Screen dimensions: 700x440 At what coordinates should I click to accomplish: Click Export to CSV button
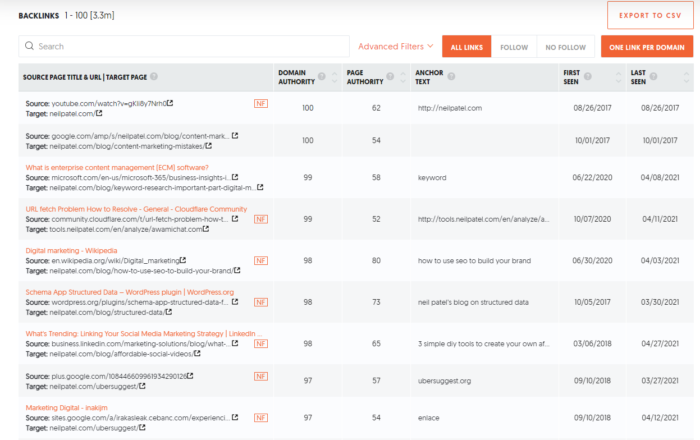650,15
